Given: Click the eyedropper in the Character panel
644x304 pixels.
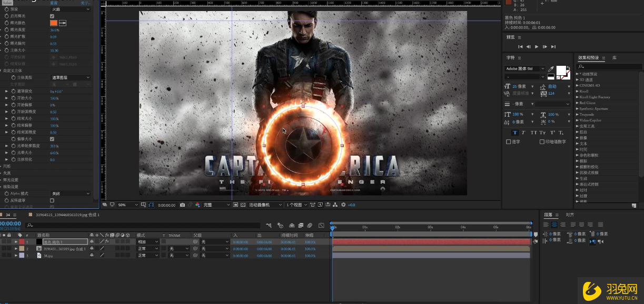Looking at the screenshot, I should [551, 69].
